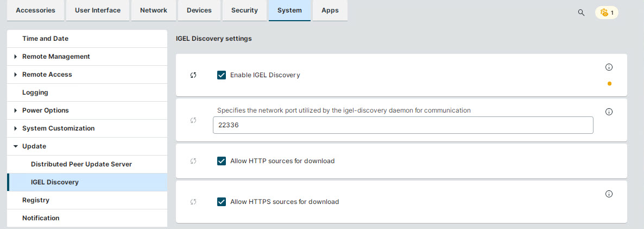Toggle Allow HTTPS sources for download checkbox
The image size is (644, 229).
(x=222, y=201)
